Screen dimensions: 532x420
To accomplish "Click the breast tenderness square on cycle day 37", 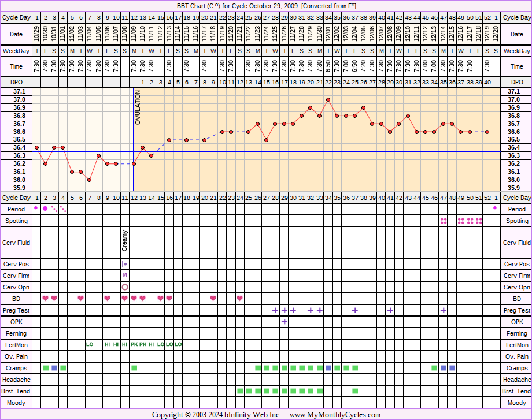I will [x=355, y=391].
